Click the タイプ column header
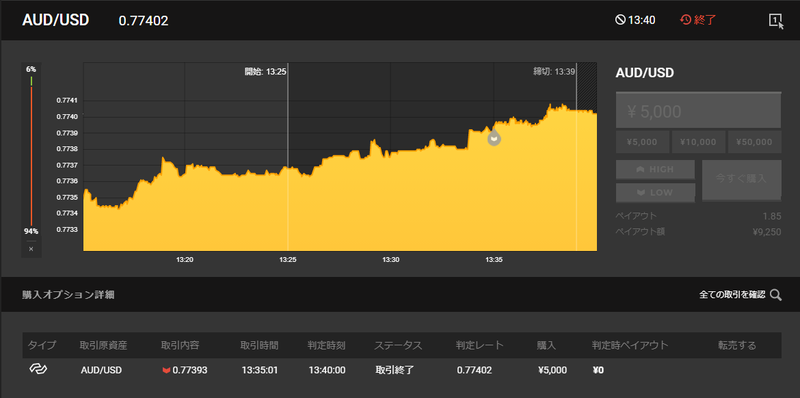This screenshot has height=398, width=800. 42,345
